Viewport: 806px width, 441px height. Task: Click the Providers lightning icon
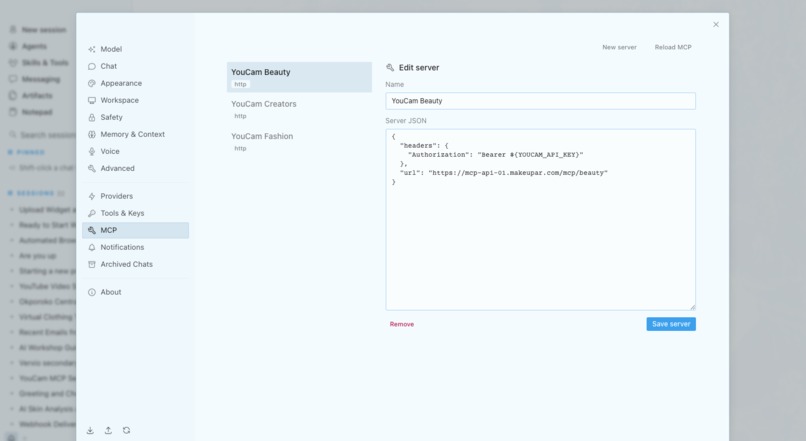coord(91,196)
